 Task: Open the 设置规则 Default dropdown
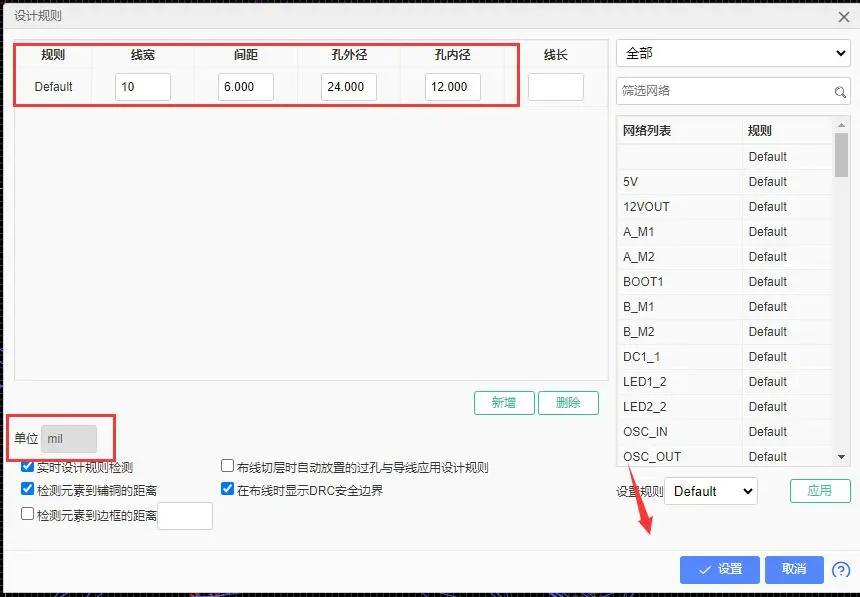(711, 491)
